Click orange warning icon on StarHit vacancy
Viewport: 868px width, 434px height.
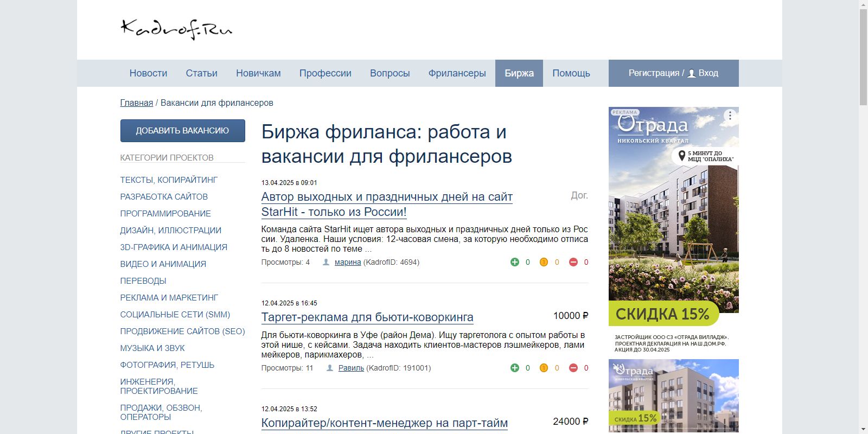pos(544,262)
